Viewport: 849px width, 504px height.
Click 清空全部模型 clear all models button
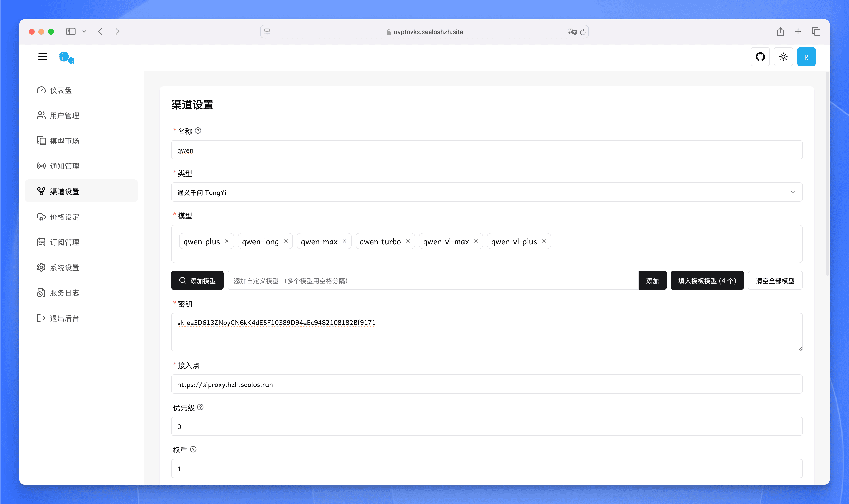pos(775,280)
